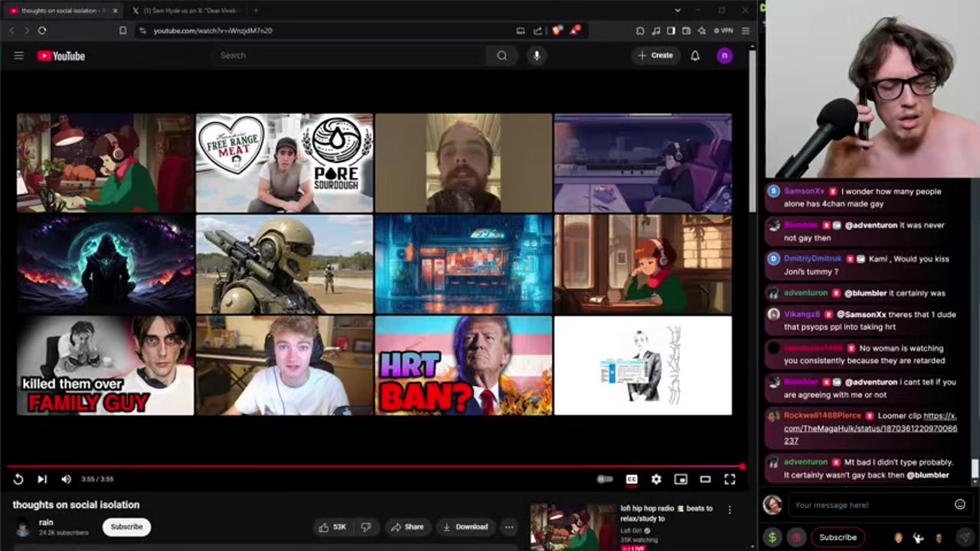Image resolution: width=980 pixels, height=551 pixels.
Task: Open the lofi hip hop radio title link
Action: pyautogui.click(x=666, y=513)
